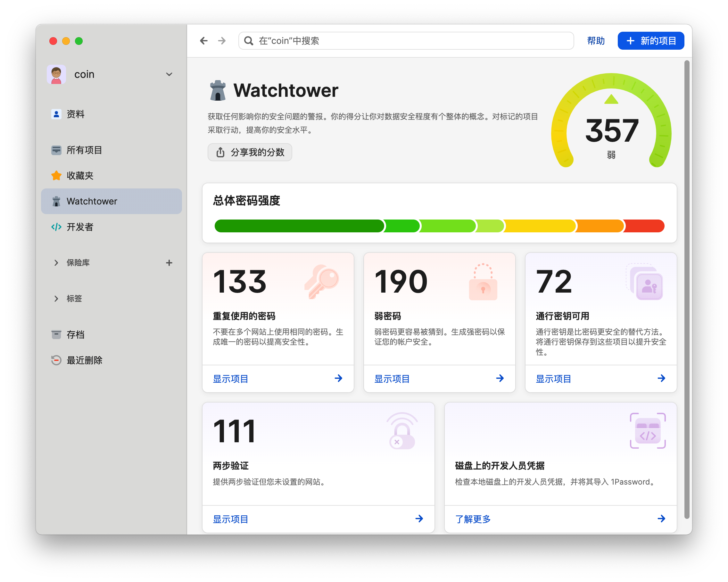Image resolution: width=728 pixels, height=582 pixels.
Task: Click 分享我的分数 share score button
Action: [x=250, y=152]
